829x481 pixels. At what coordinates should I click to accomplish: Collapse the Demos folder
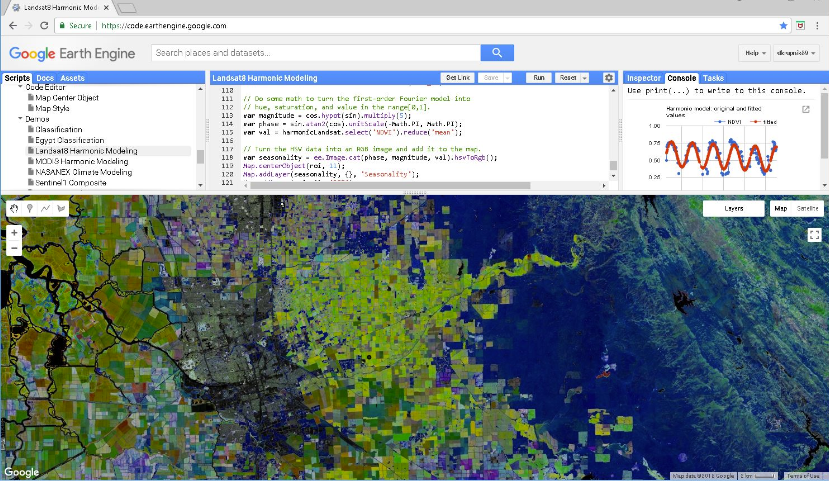coord(21,119)
